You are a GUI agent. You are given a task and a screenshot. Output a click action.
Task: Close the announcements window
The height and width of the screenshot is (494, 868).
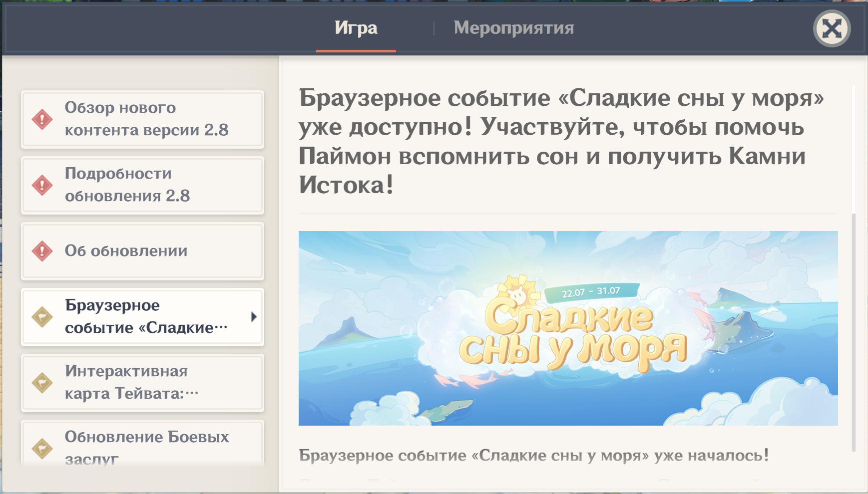(832, 28)
